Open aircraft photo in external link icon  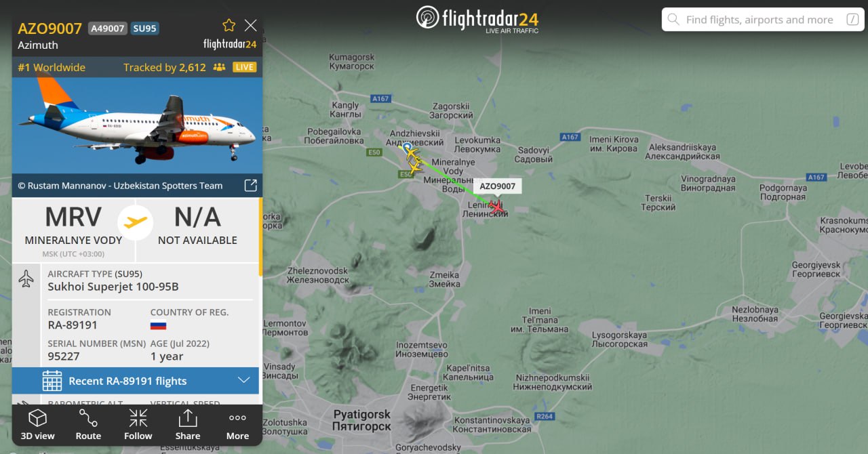coord(250,186)
